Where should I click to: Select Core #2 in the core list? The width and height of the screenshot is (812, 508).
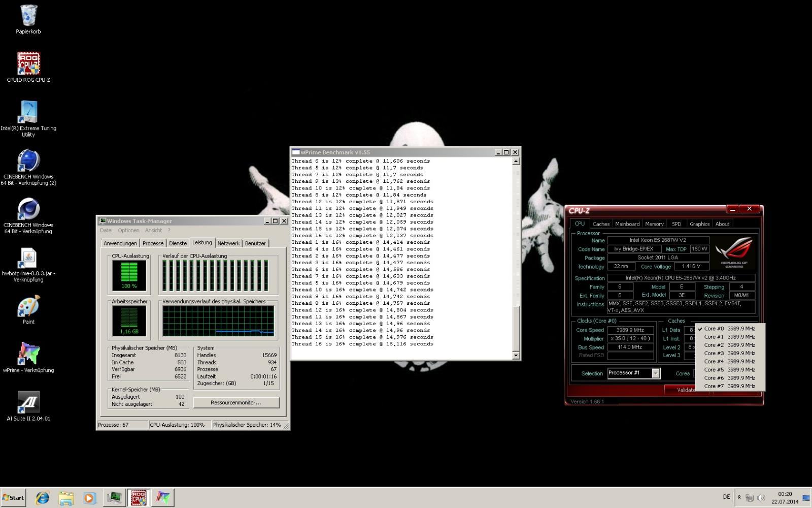tap(729, 345)
